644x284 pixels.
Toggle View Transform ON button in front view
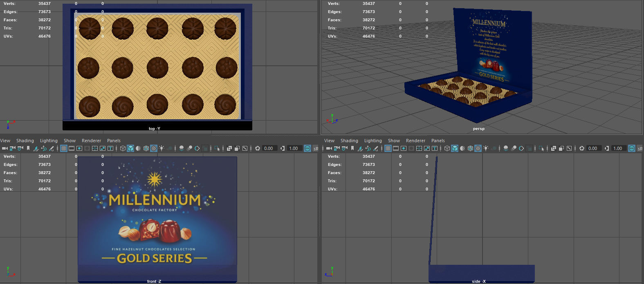click(307, 148)
